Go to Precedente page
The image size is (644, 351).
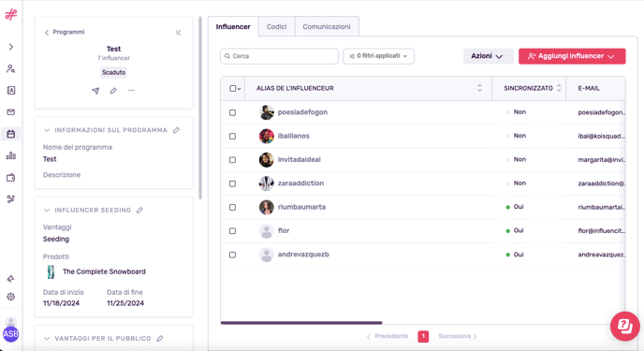[x=388, y=336]
